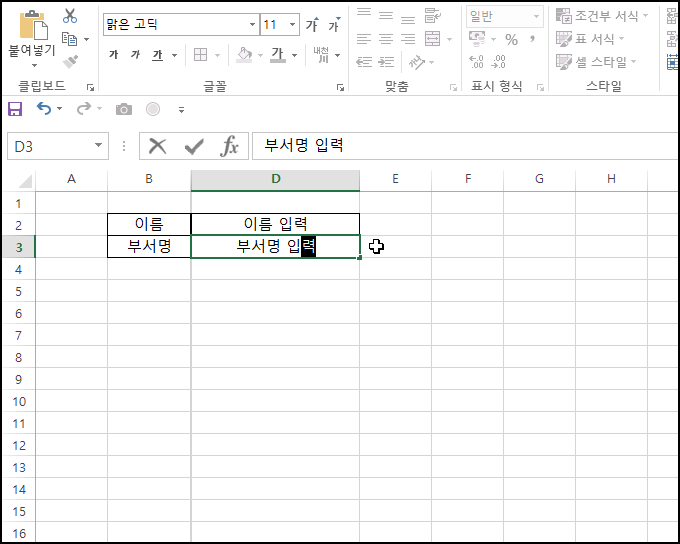
Task: Click the Insert Function fx button
Action: pyautogui.click(x=229, y=146)
